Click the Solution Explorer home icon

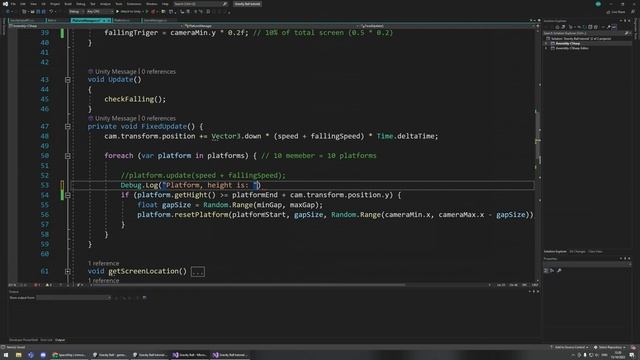click(x=558, y=27)
